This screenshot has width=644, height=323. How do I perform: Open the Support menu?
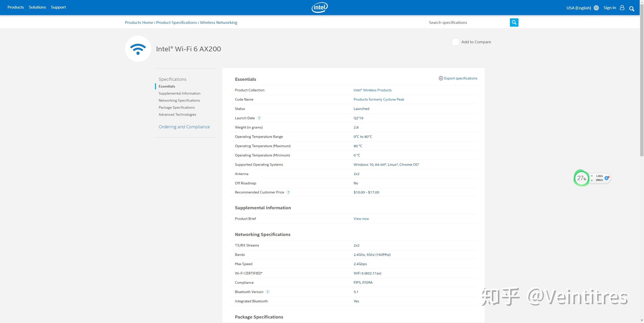58,7
